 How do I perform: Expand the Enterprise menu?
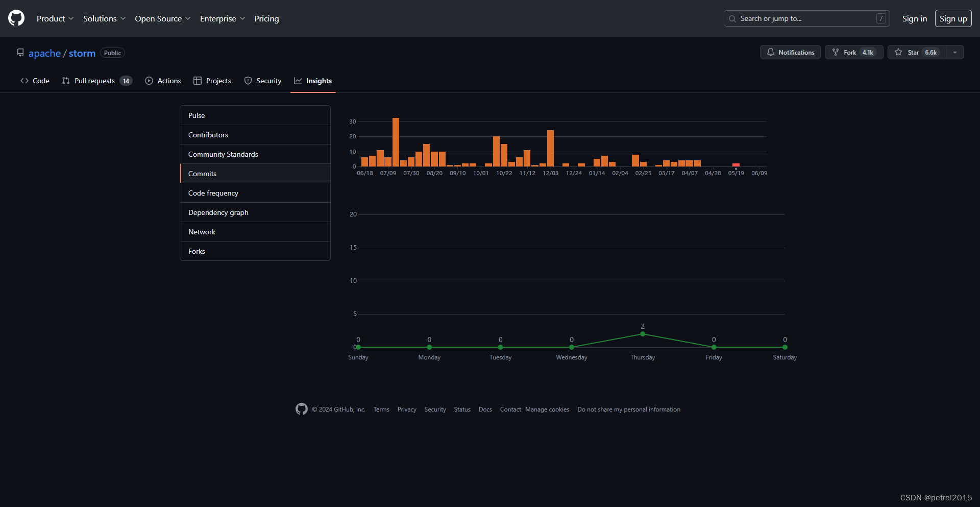pyautogui.click(x=223, y=18)
